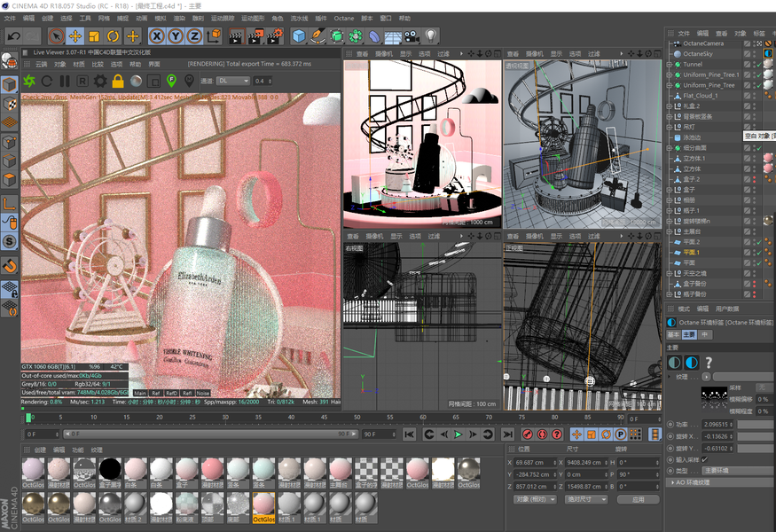Expand the Tunnel object in object tree

pos(669,65)
